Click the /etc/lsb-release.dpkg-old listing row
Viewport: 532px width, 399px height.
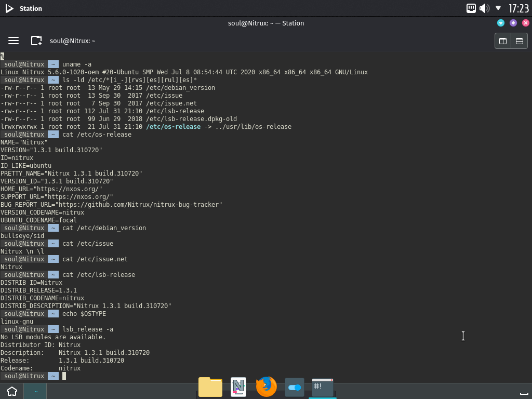pos(119,119)
